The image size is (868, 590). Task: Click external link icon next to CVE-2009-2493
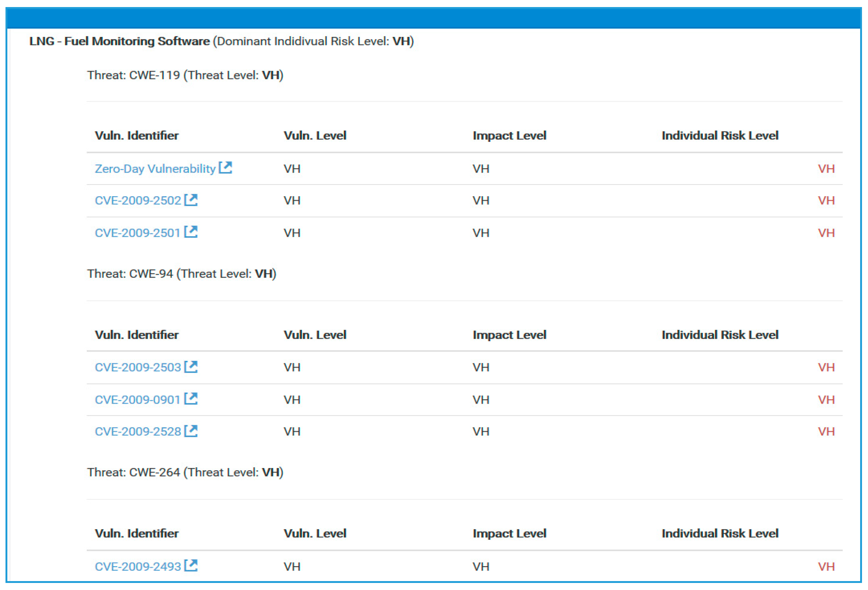point(191,565)
